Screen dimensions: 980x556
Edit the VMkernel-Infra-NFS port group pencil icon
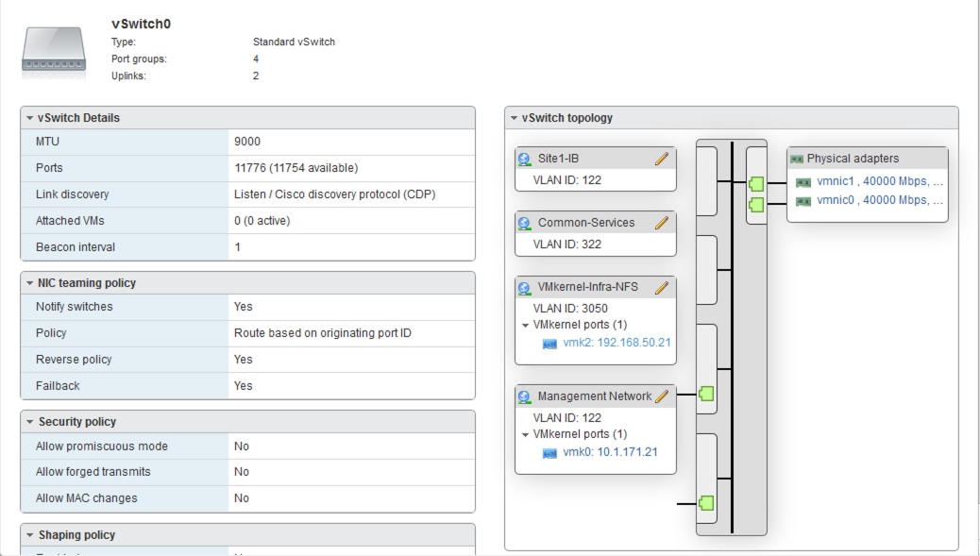[x=662, y=287]
